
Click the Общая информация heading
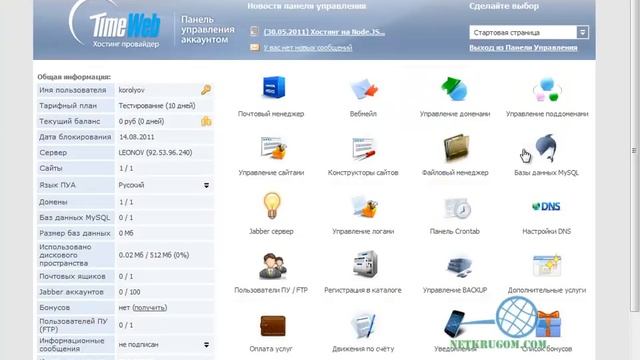coord(74,77)
